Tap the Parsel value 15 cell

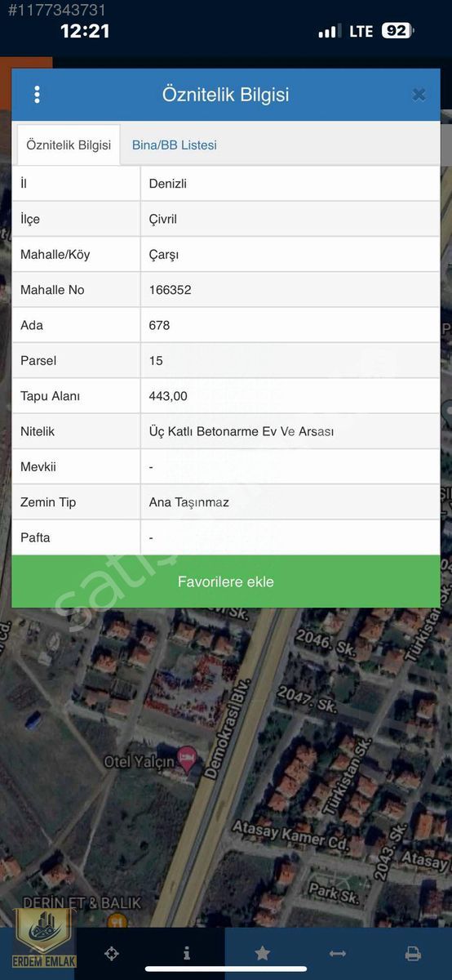tap(290, 360)
